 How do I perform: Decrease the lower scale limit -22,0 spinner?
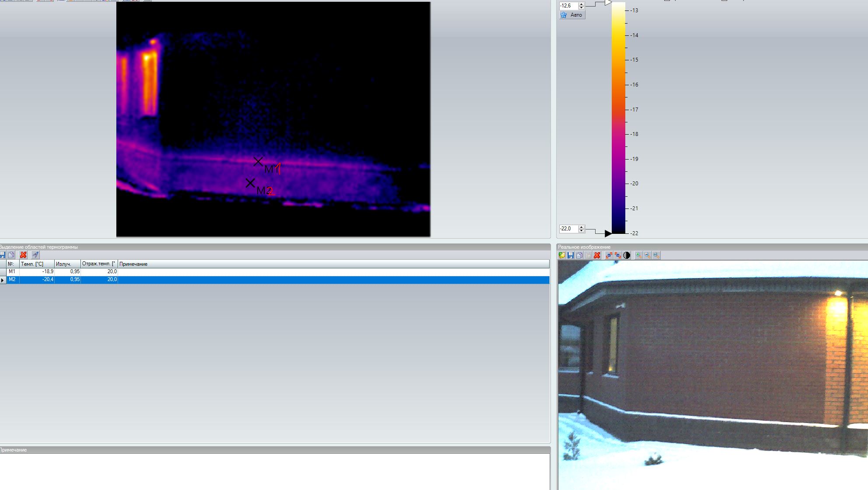[x=581, y=230]
